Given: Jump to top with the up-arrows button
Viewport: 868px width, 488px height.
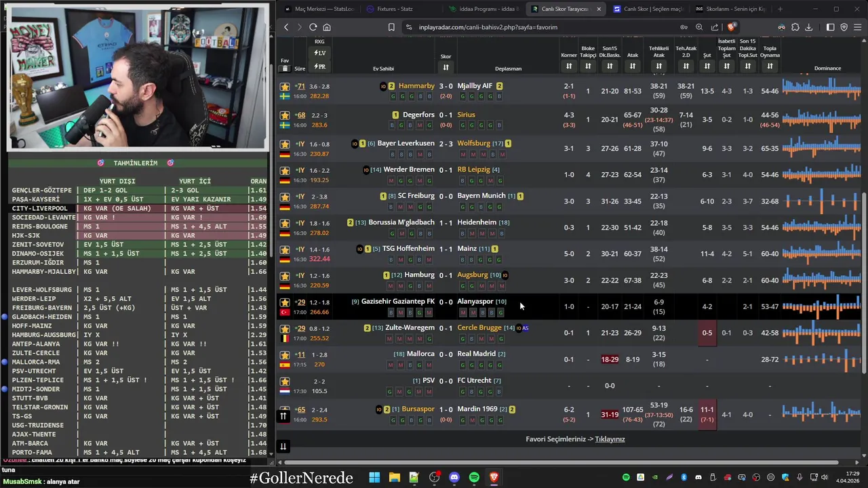Looking at the screenshot, I should pyautogui.click(x=283, y=416).
